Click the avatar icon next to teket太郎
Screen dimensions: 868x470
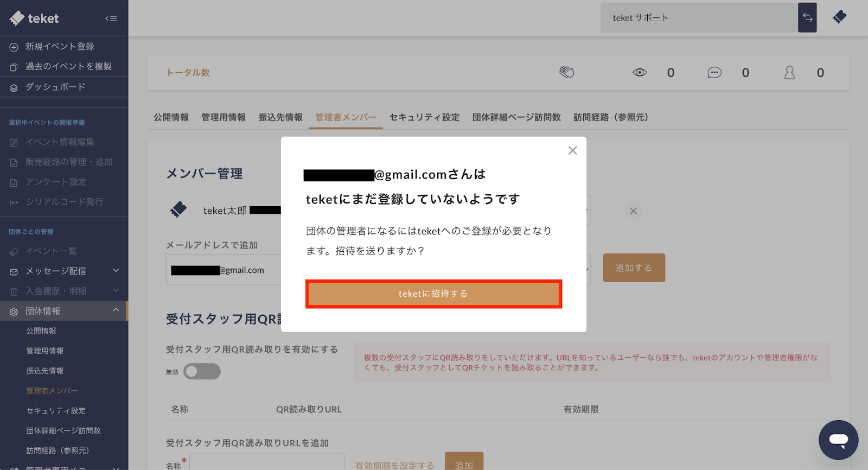tap(178, 209)
